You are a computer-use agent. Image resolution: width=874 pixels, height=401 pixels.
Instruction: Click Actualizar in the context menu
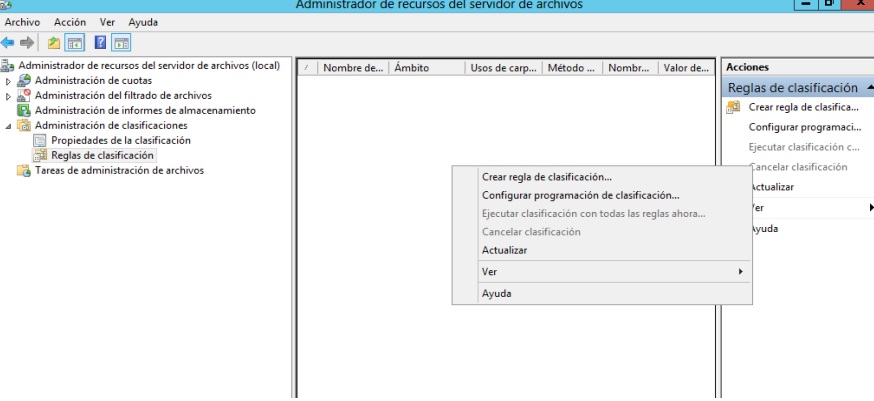[x=506, y=250]
